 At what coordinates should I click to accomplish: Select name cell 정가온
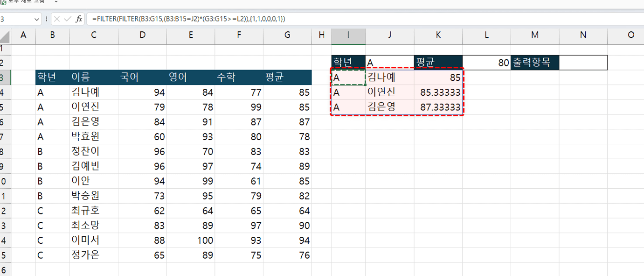(x=94, y=255)
